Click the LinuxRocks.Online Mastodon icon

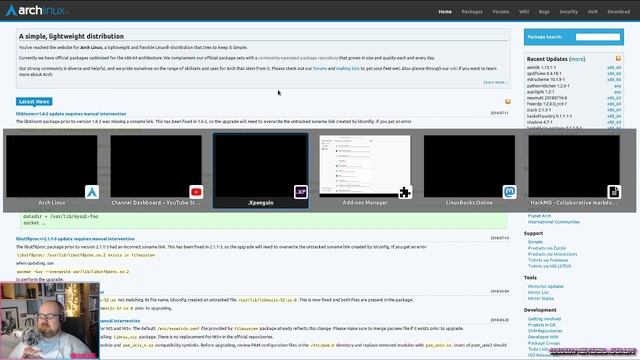coord(509,192)
